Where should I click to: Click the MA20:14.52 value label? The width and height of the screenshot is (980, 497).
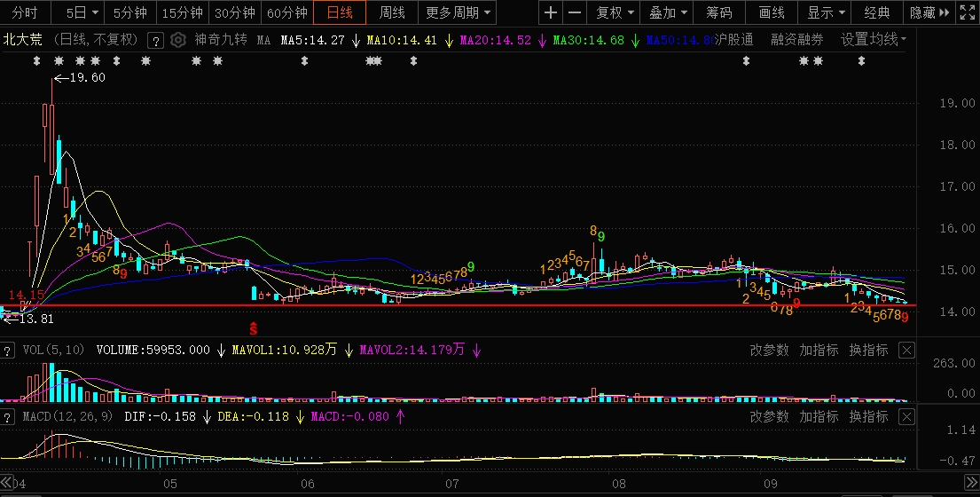point(496,41)
